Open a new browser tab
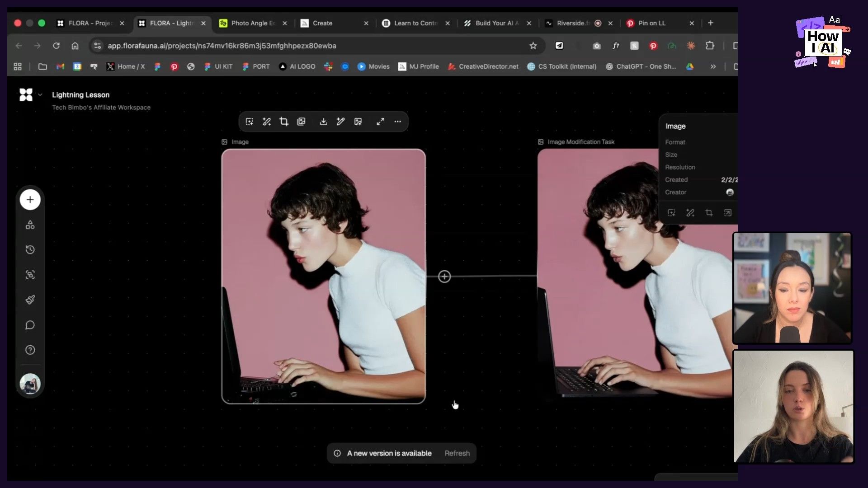The width and height of the screenshot is (868, 488). tap(711, 23)
